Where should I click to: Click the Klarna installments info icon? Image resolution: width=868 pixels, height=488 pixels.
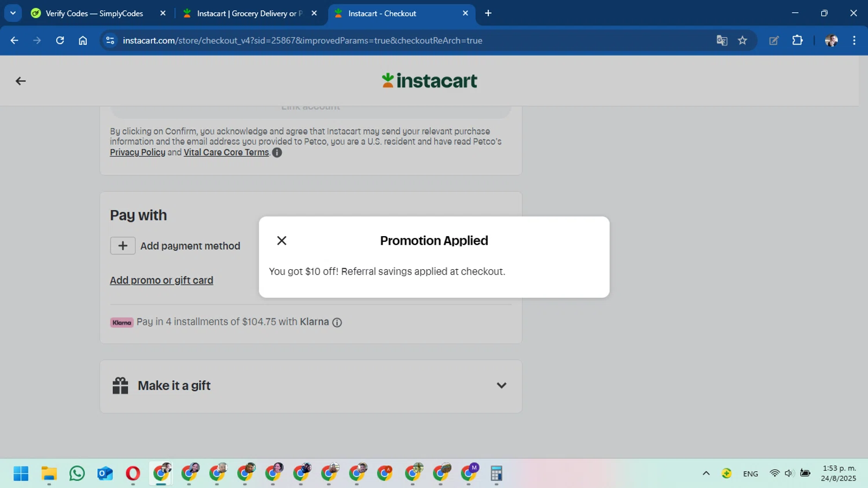click(x=337, y=322)
